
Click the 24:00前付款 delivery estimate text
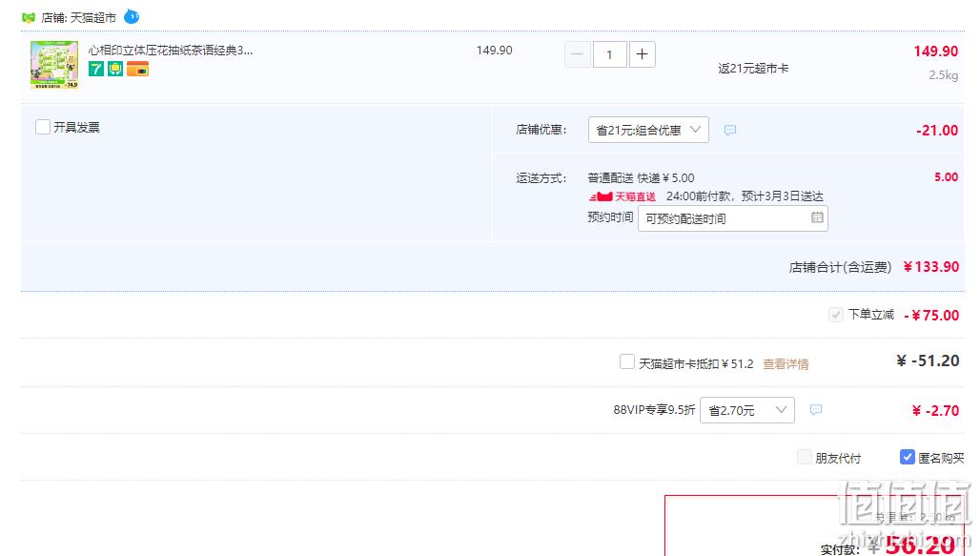point(745,196)
